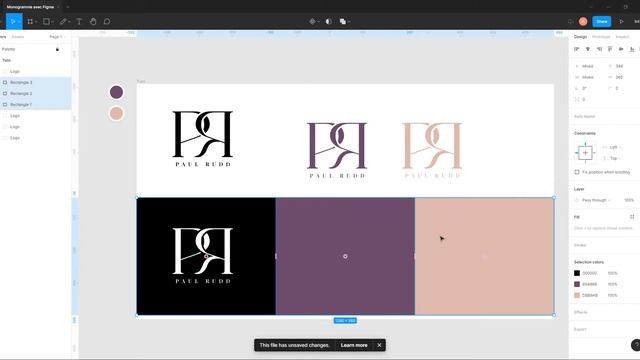The width and height of the screenshot is (640, 360).
Task: Click the Align right icon
Action: pyautogui.click(x=599, y=49)
